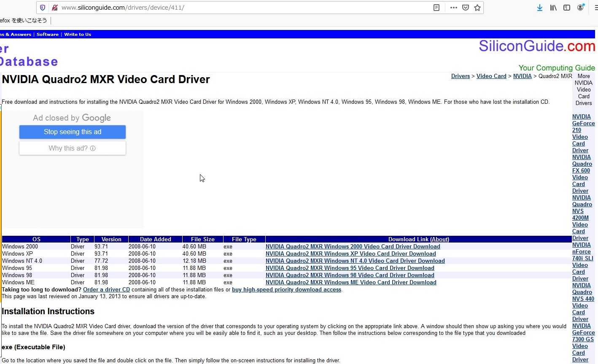The height and width of the screenshot is (364, 598).
Task: Click the OS column header
Action: click(x=36, y=239)
